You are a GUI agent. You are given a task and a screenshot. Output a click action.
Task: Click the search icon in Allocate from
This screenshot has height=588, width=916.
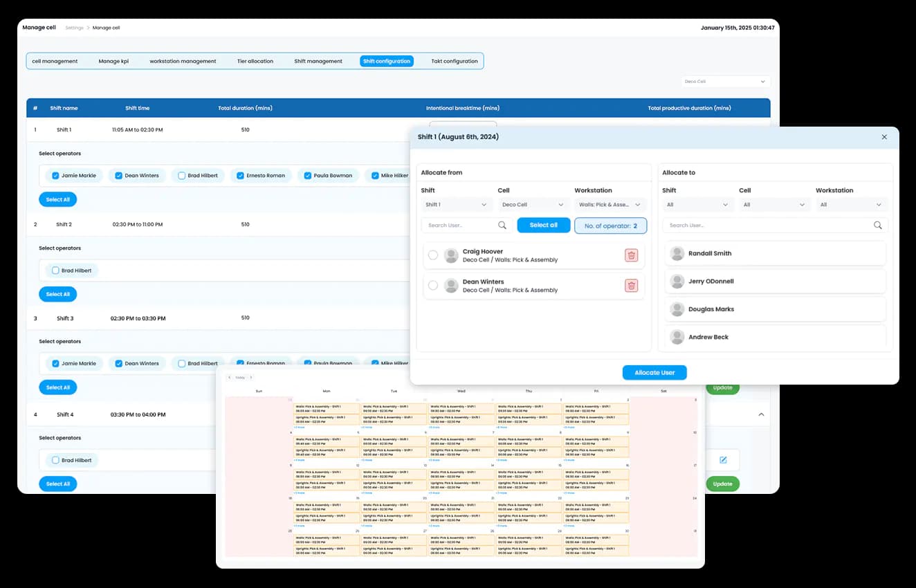502,226
